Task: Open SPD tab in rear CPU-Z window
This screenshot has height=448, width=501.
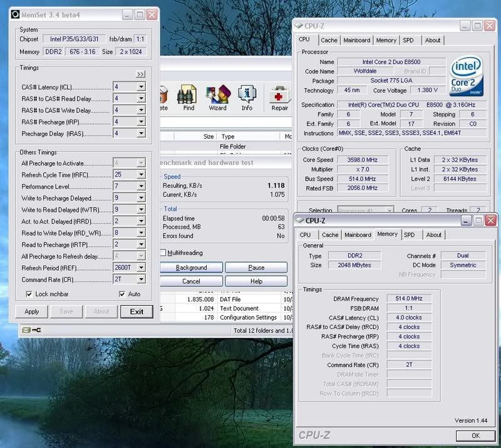Action: click(x=408, y=40)
